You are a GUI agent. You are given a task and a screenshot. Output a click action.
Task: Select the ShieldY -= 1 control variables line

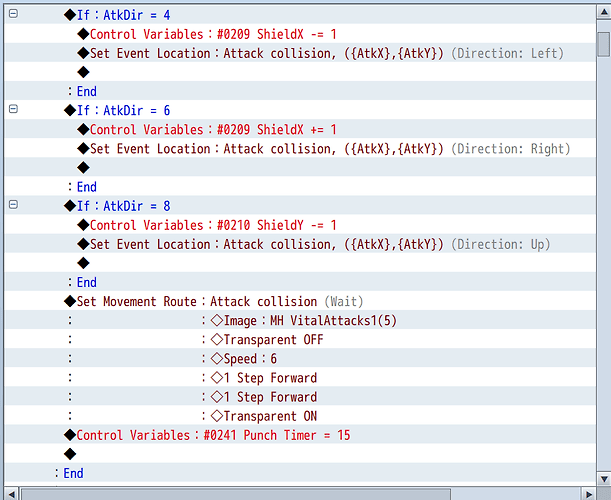(x=300, y=224)
